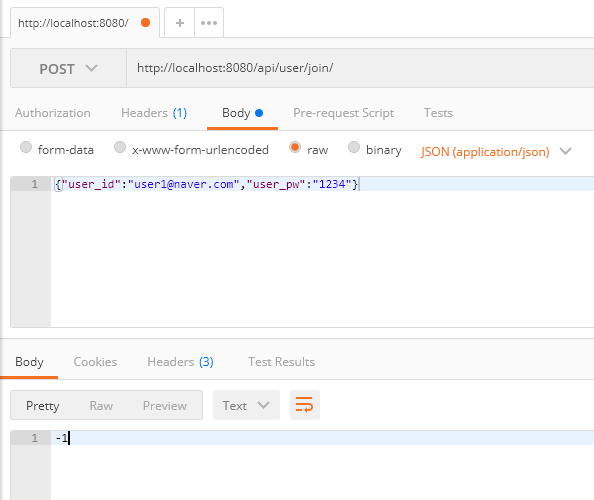Show the Preview response view
Image resolution: width=594 pixels, height=500 pixels.
tap(165, 406)
